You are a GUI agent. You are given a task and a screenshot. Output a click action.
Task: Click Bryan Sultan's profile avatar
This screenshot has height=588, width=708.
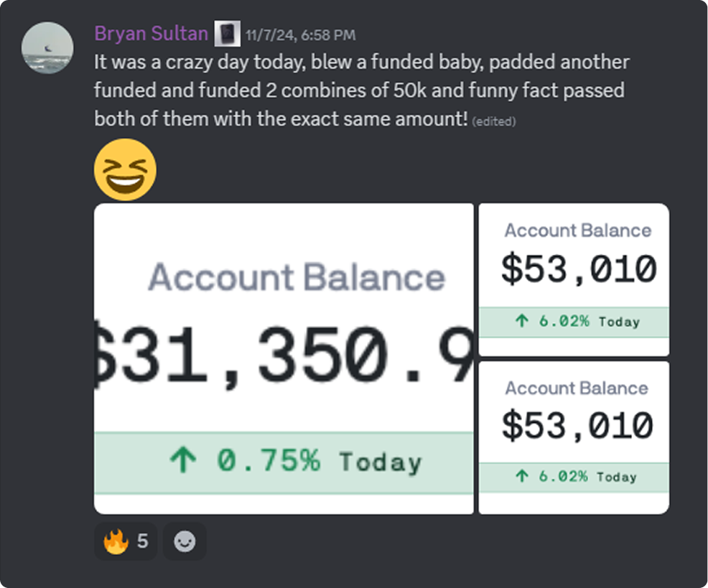47,48
